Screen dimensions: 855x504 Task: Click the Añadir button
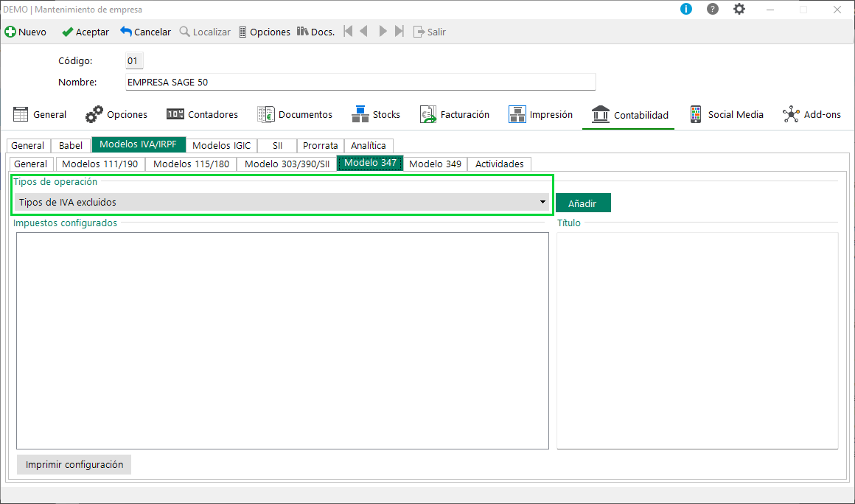[583, 203]
